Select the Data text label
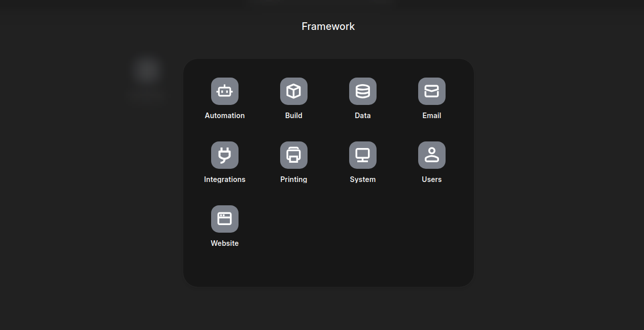 click(363, 116)
